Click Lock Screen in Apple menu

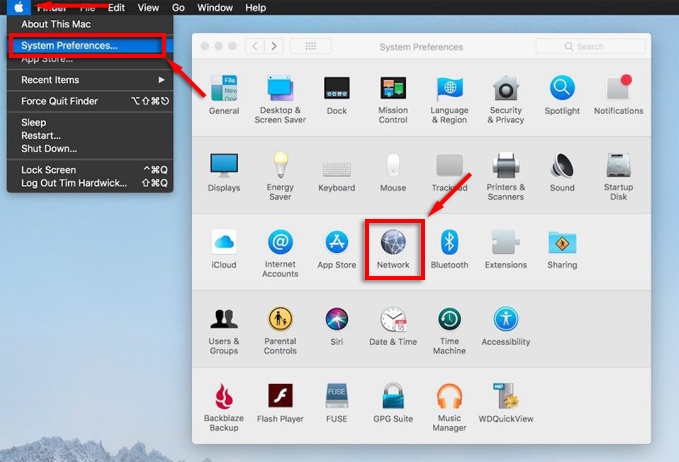(x=49, y=170)
